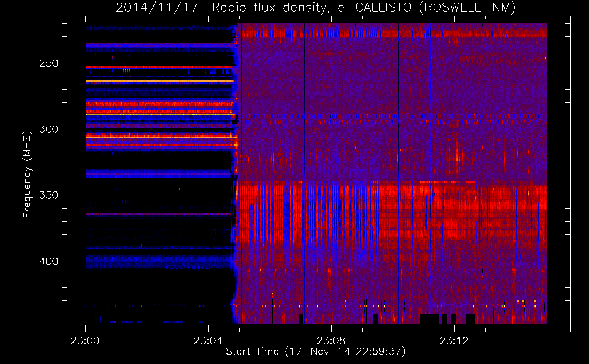This screenshot has height=364, width=589.
Task: Click the plot title 'Radio flux density, e-CALLISTO (ROSWELL-NM)'
Action: click(x=364, y=7)
